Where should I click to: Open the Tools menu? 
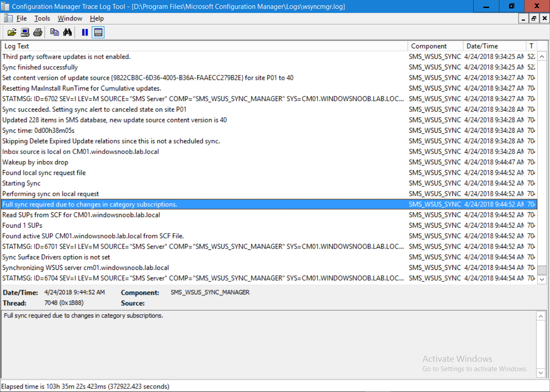(x=42, y=18)
